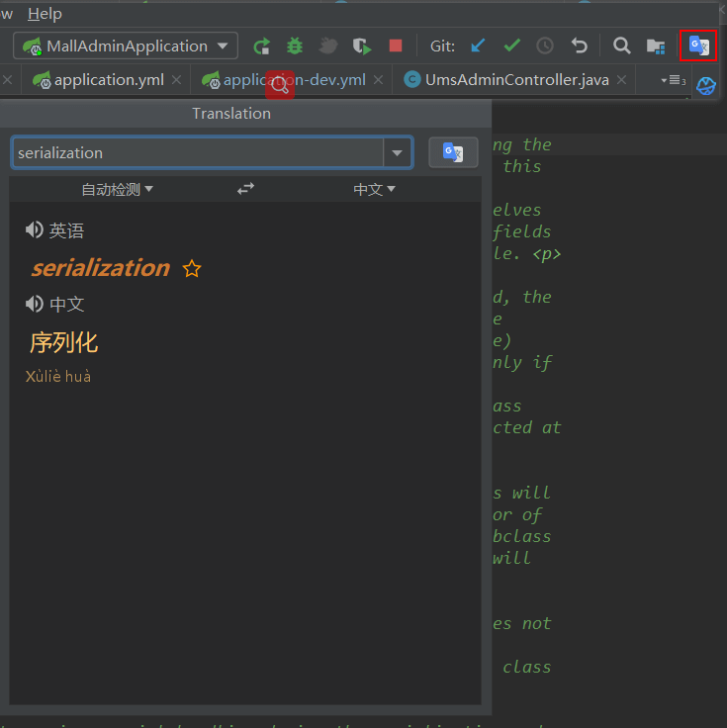Click the serialization text input field
727x728 pixels.
coord(198,152)
